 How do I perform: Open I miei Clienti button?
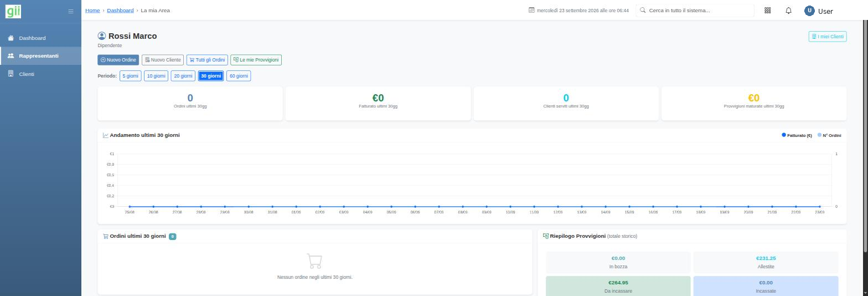click(x=828, y=37)
